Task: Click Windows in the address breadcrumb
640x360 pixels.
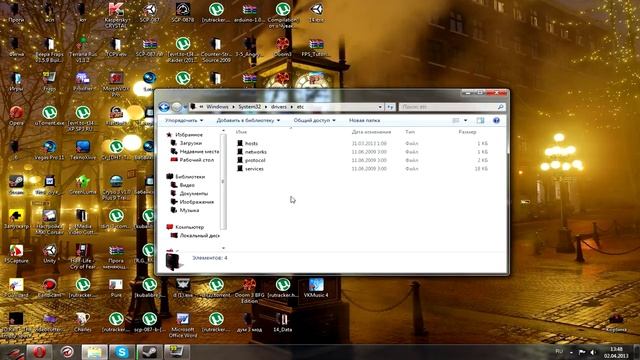Action: (x=217, y=107)
